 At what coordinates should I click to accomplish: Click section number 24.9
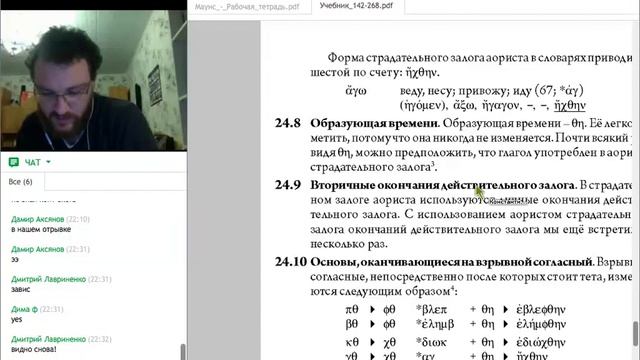click(287, 185)
